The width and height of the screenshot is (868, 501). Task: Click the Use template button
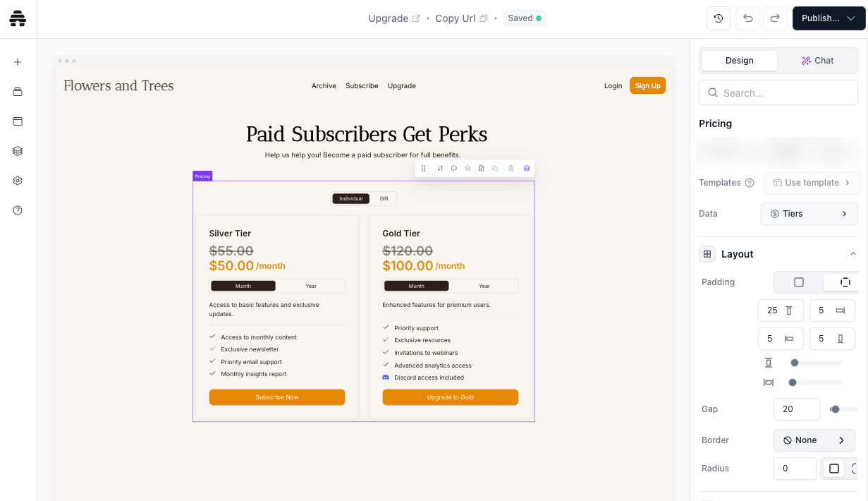(812, 183)
